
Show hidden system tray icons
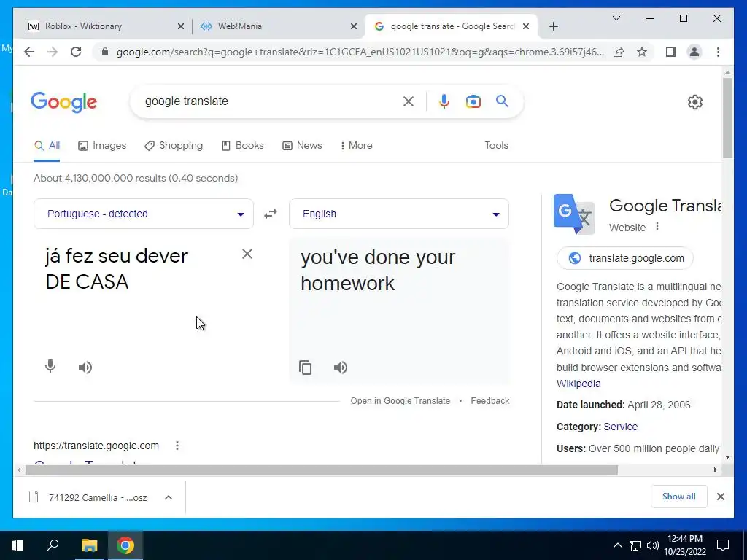point(617,545)
